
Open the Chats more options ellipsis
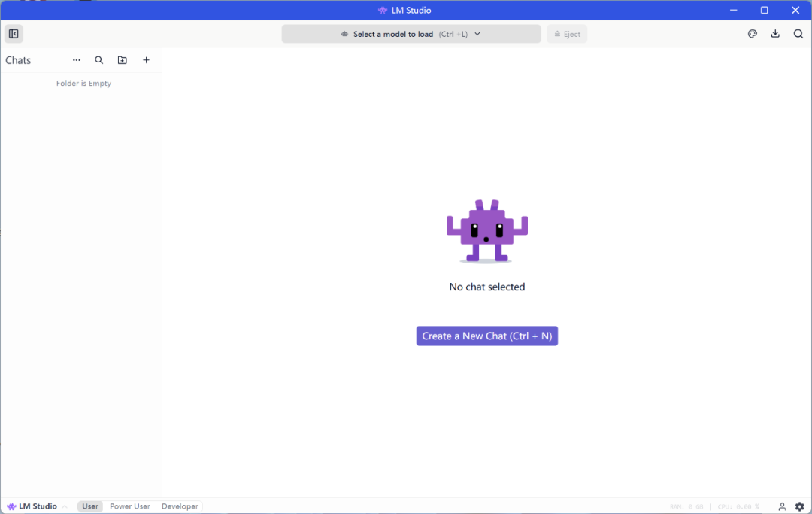[77, 60]
